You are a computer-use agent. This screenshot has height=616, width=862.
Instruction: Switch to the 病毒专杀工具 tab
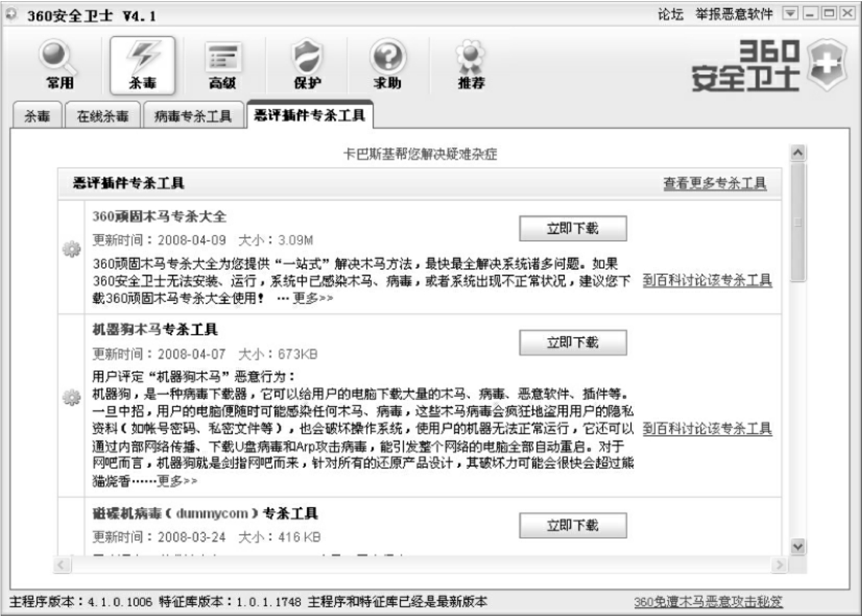tap(193, 115)
